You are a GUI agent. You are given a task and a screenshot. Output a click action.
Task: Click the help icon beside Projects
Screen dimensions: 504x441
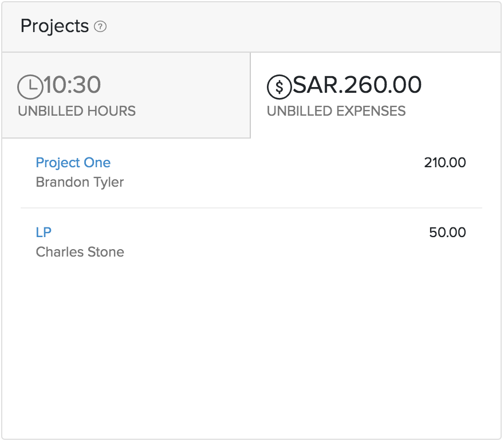(100, 26)
